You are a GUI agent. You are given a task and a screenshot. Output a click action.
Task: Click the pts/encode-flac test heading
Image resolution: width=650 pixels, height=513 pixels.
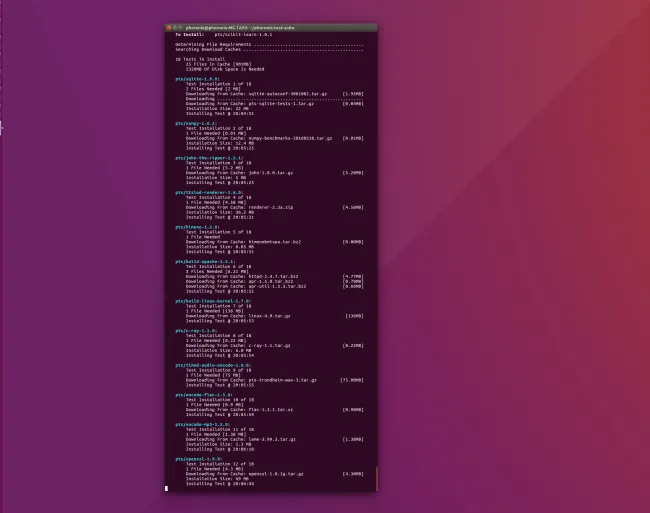[x=204, y=395]
